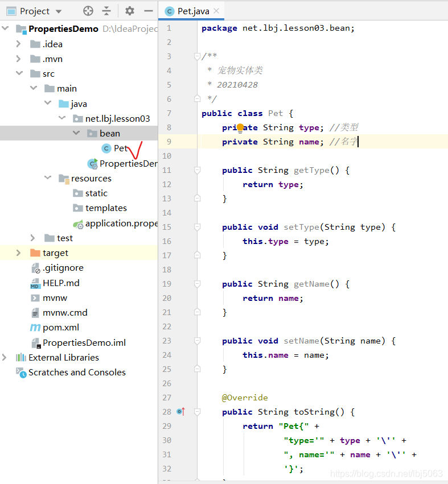Click the pom.xml Maven m icon
The height and width of the screenshot is (484, 448).
click(x=35, y=328)
